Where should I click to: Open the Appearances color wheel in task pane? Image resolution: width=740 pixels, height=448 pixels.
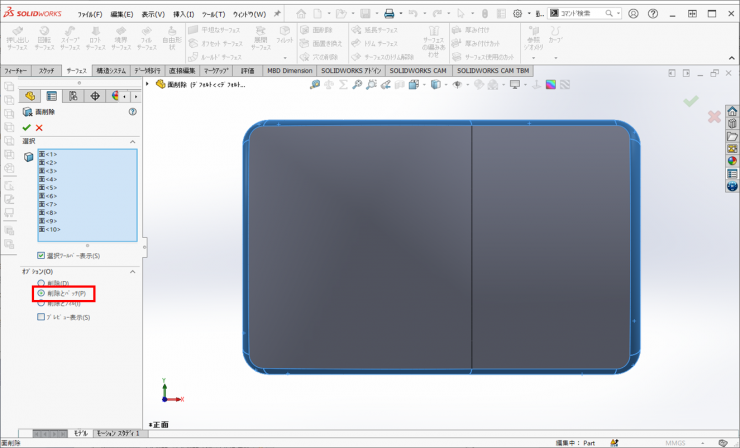tap(732, 160)
